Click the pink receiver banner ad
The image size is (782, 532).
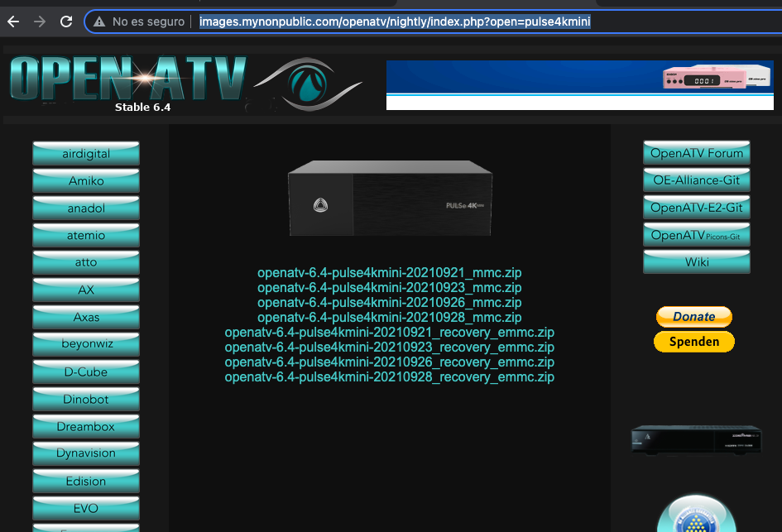[x=568, y=84]
